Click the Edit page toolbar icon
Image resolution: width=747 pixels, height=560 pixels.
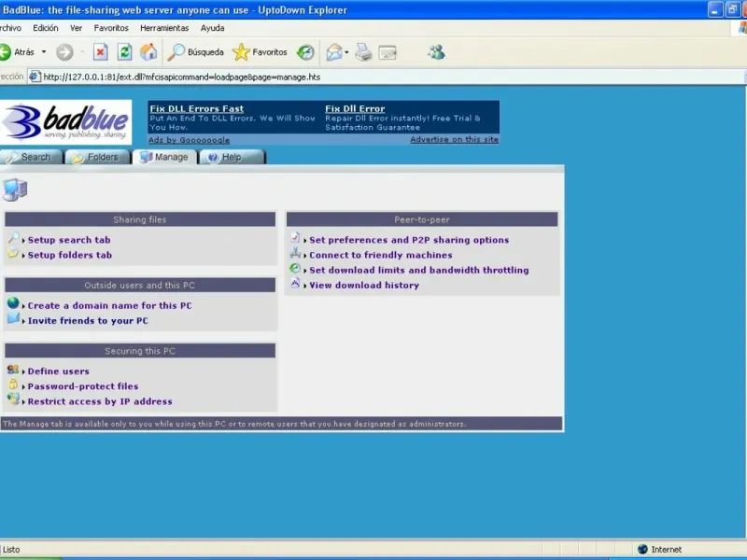pyautogui.click(x=388, y=52)
